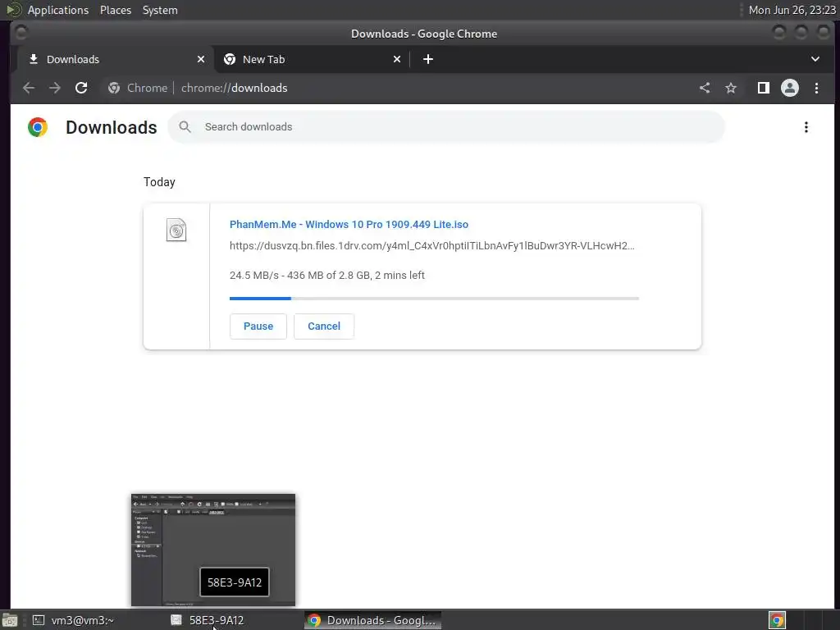
Task: Click the Chrome workspace icon in bottom panel
Action: point(777,620)
